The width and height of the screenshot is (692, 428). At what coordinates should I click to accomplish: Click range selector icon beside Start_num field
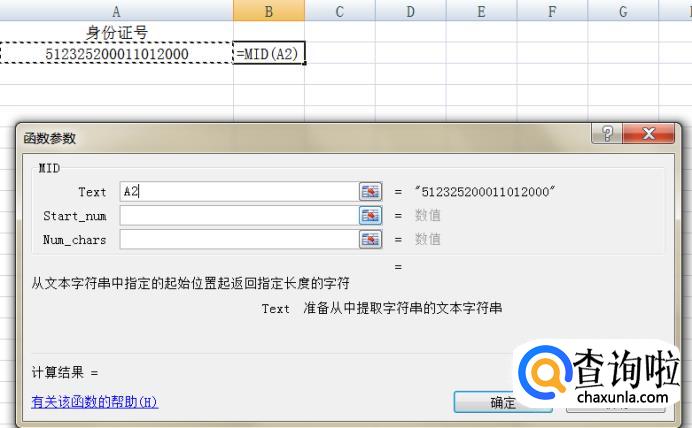(x=371, y=215)
